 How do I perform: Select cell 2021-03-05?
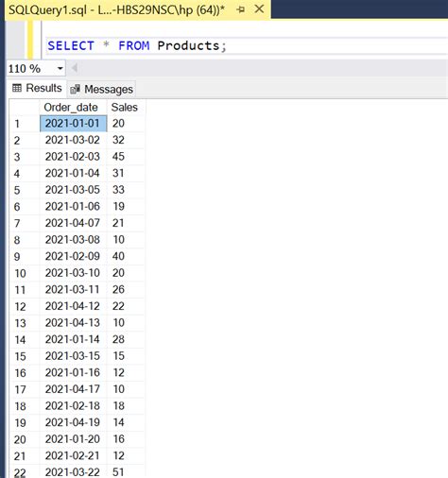point(73,190)
